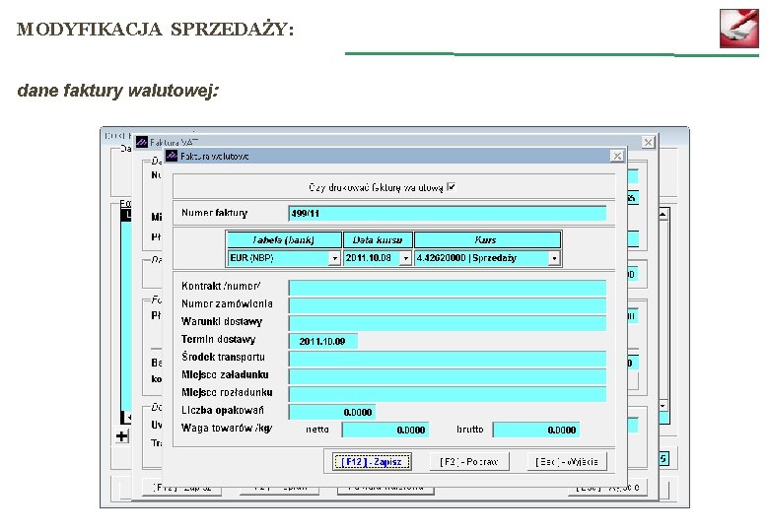This screenshot has width=769, height=532.
Task: Click the Faktura walutowa title bar icon
Action: point(172,156)
